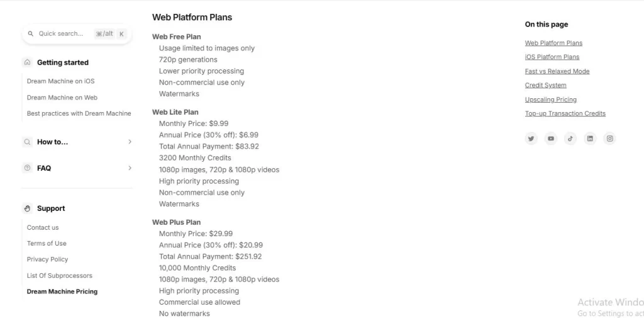Image resolution: width=644 pixels, height=318 pixels.
Task: Focus the Quick search field
Action: click(x=63, y=34)
